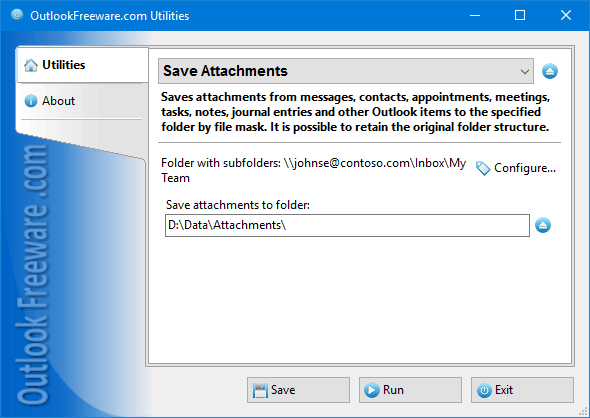This screenshot has height=418, width=590.
Task: Click the tag icon next to Configure
Action: pyautogui.click(x=483, y=168)
